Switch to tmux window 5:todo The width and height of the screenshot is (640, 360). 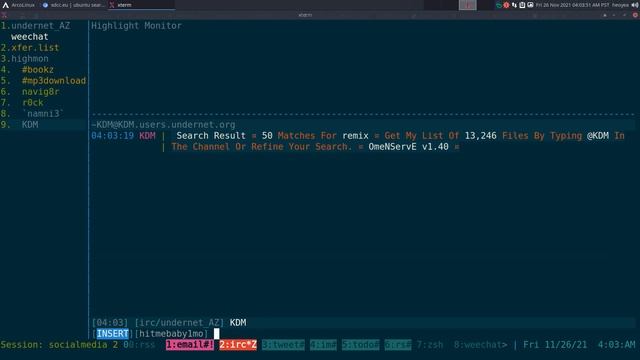(x=360, y=345)
